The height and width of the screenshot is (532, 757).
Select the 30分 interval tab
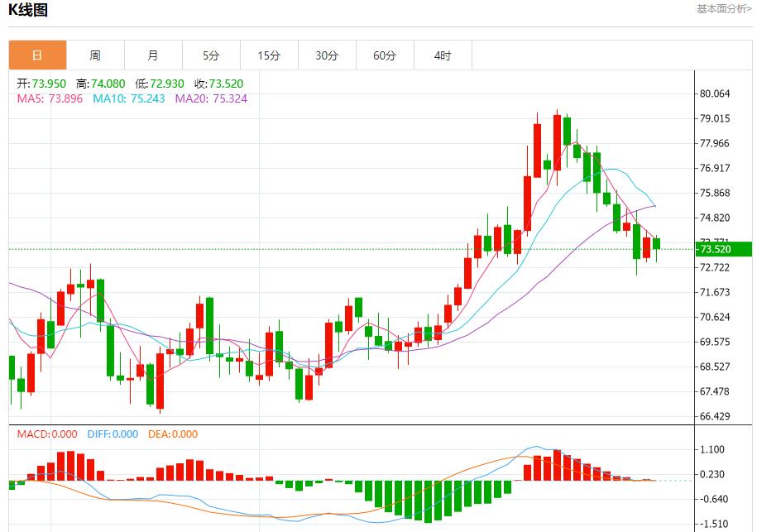(327, 55)
